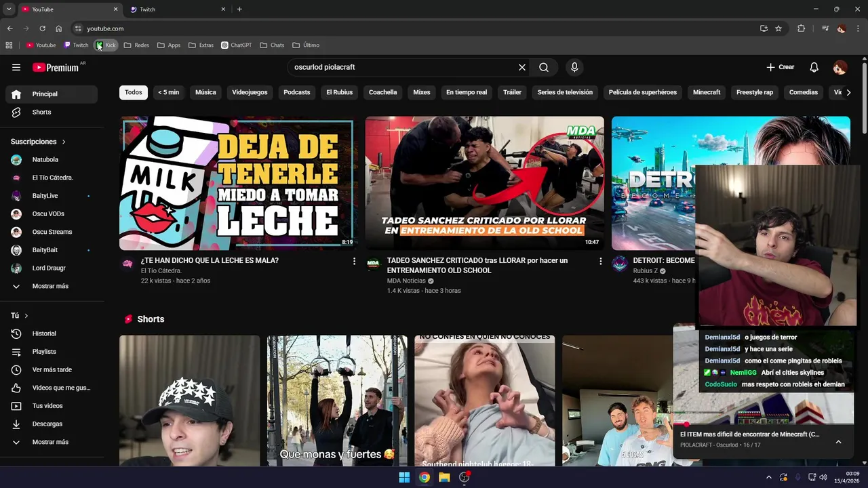Expand the miniplayer playlist chevron
This screenshot has height=488, width=868.
[x=838, y=442]
